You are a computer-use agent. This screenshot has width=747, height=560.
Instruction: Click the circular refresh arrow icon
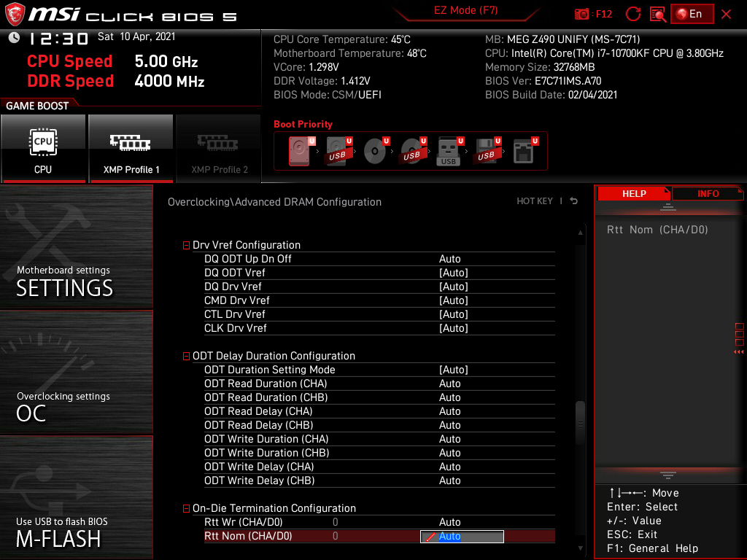point(633,14)
